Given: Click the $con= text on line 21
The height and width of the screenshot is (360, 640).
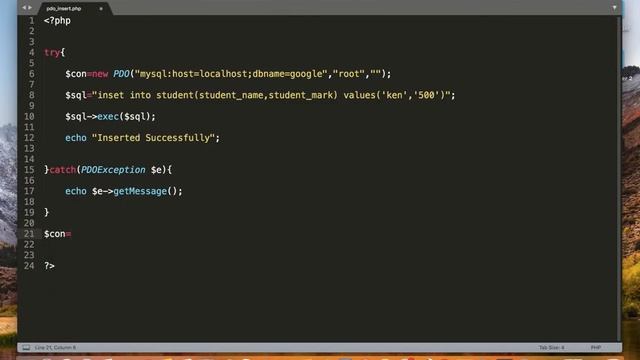Looking at the screenshot, I should click(x=58, y=234).
